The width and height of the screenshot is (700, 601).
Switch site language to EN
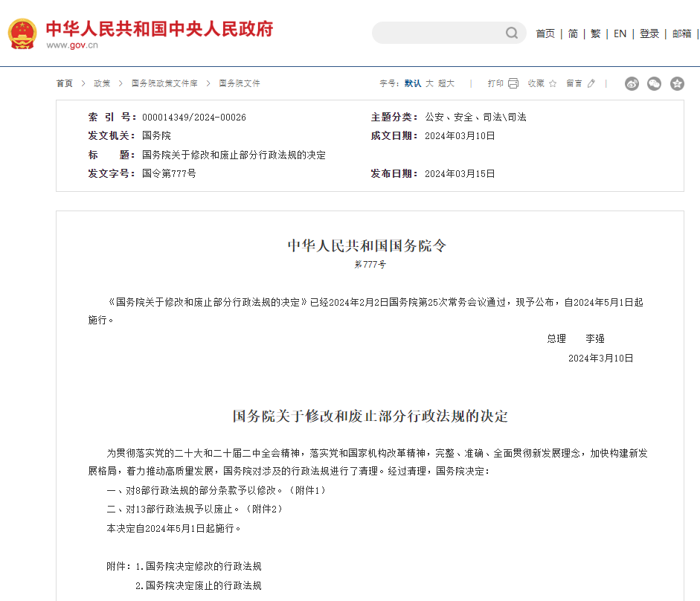(x=620, y=33)
